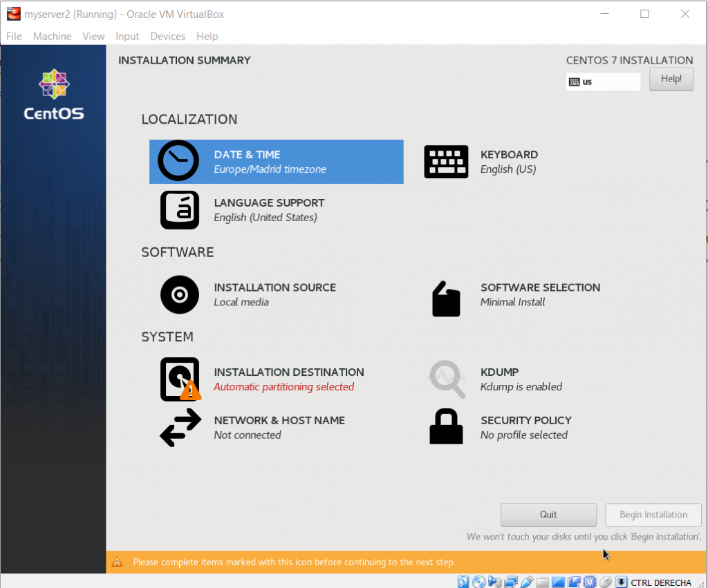Image resolution: width=708 pixels, height=588 pixels.
Task: Close the VirtualBox window
Action: [x=685, y=14]
